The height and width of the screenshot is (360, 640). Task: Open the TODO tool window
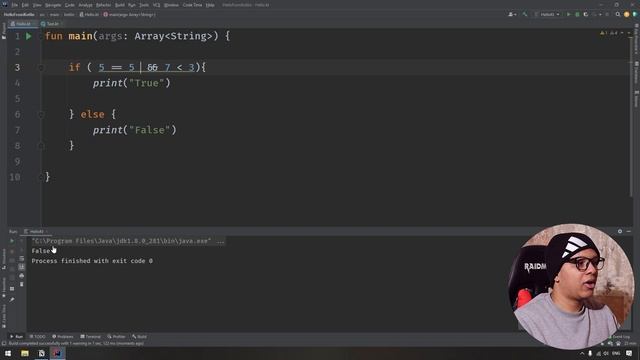coord(38,337)
